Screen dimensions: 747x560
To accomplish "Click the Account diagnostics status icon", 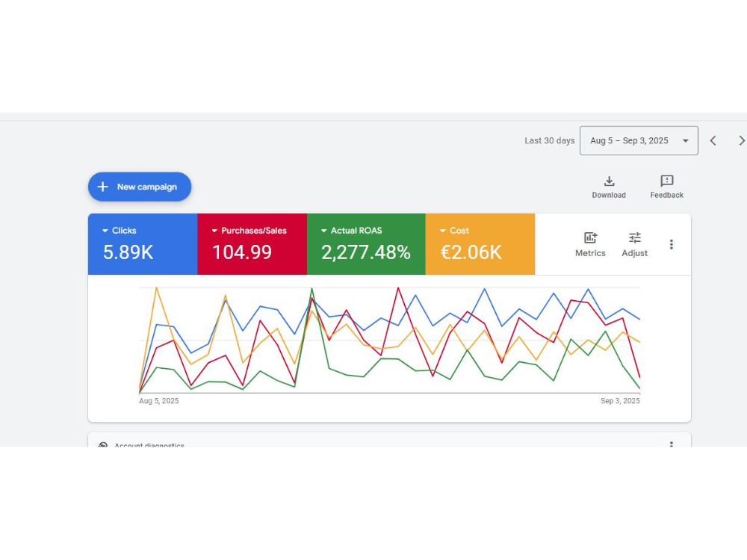I will tap(102, 445).
